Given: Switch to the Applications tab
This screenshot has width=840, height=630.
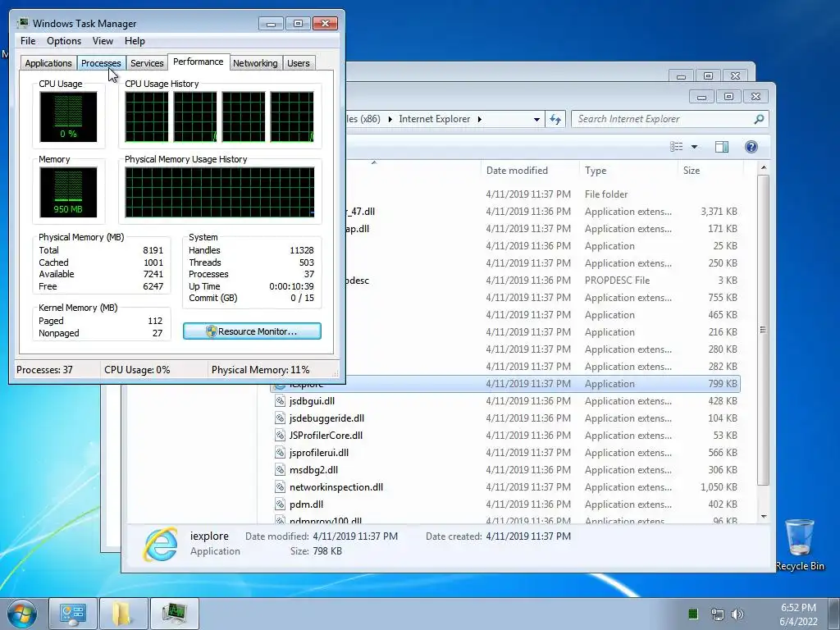Looking at the screenshot, I should click(x=48, y=63).
